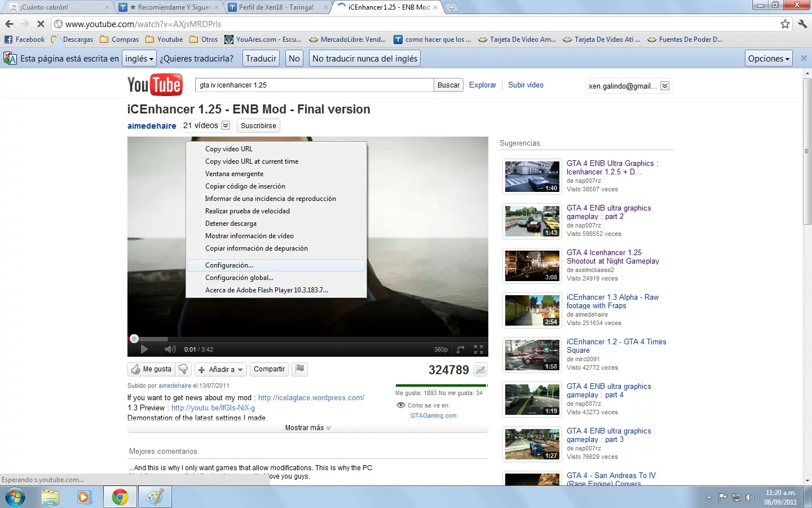This screenshot has height=508, width=812.
Task: Click the video progress scrubber handle
Action: [134, 339]
